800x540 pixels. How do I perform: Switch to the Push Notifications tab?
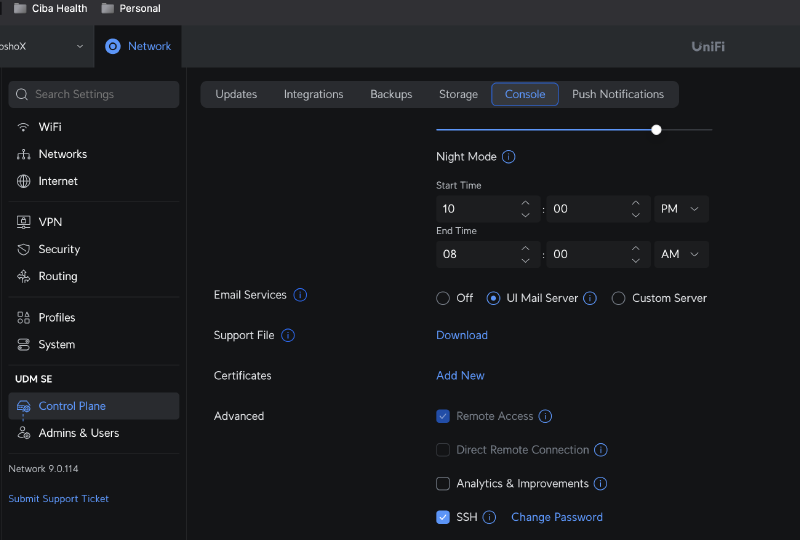618,94
